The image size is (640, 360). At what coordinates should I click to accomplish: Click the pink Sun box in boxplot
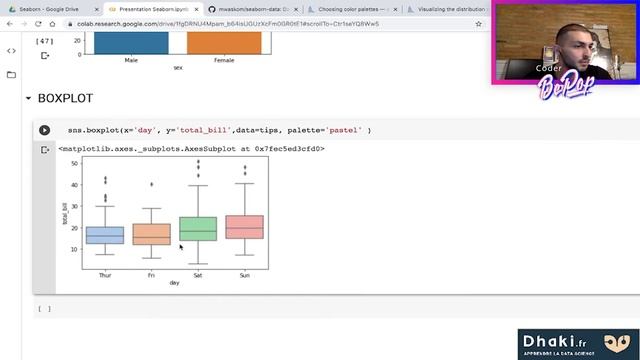click(x=244, y=227)
